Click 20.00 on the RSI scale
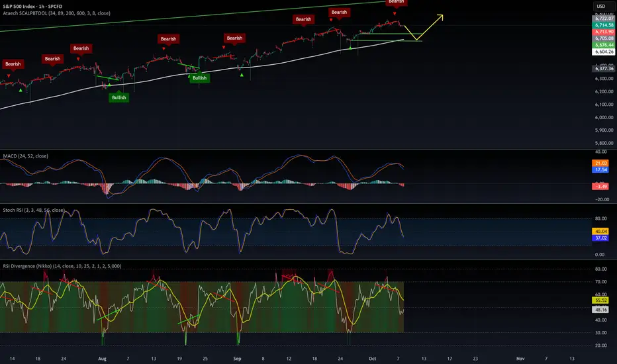Image resolution: width=617 pixels, height=364 pixels. point(600,345)
